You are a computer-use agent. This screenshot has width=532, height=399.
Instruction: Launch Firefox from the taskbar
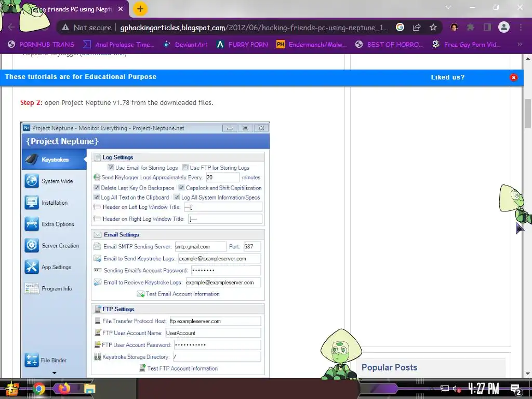pos(64,389)
